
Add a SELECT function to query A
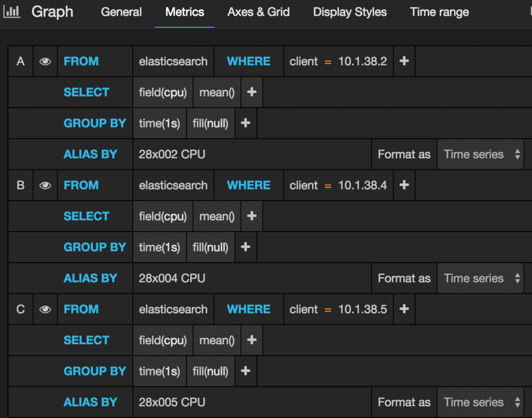point(251,92)
